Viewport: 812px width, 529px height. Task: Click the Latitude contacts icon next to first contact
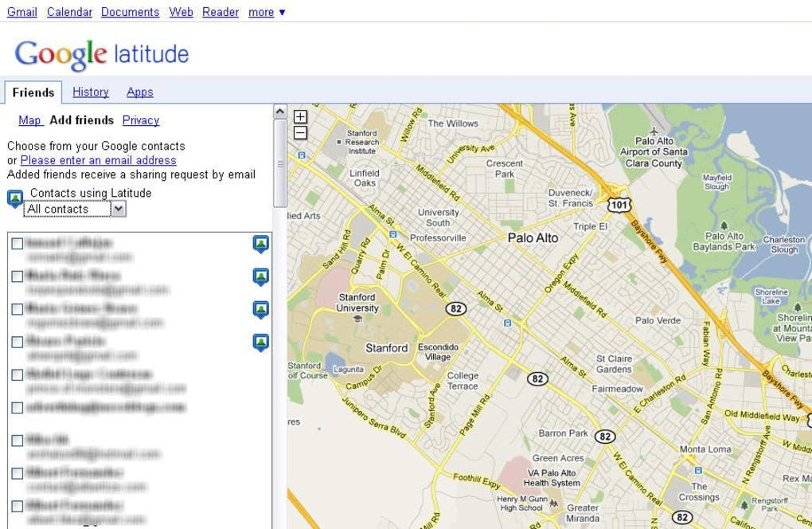coord(262,244)
